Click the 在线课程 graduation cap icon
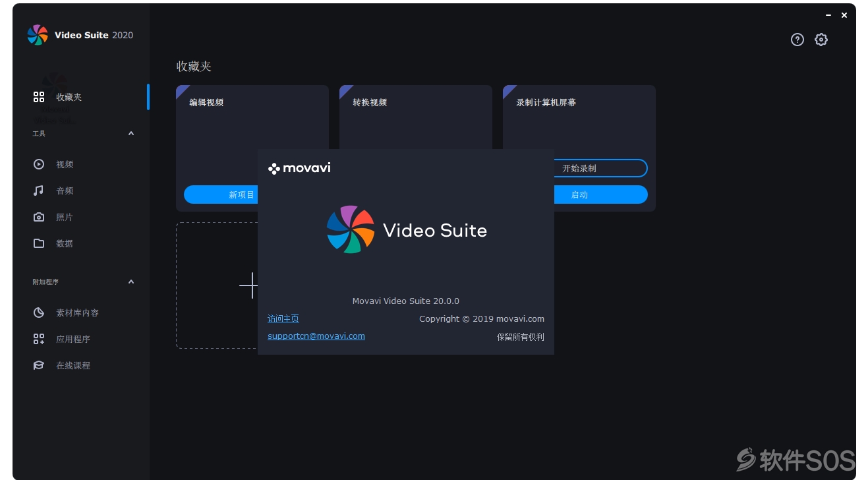The height and width of the screenshot is (480, 868). (39, 365)
